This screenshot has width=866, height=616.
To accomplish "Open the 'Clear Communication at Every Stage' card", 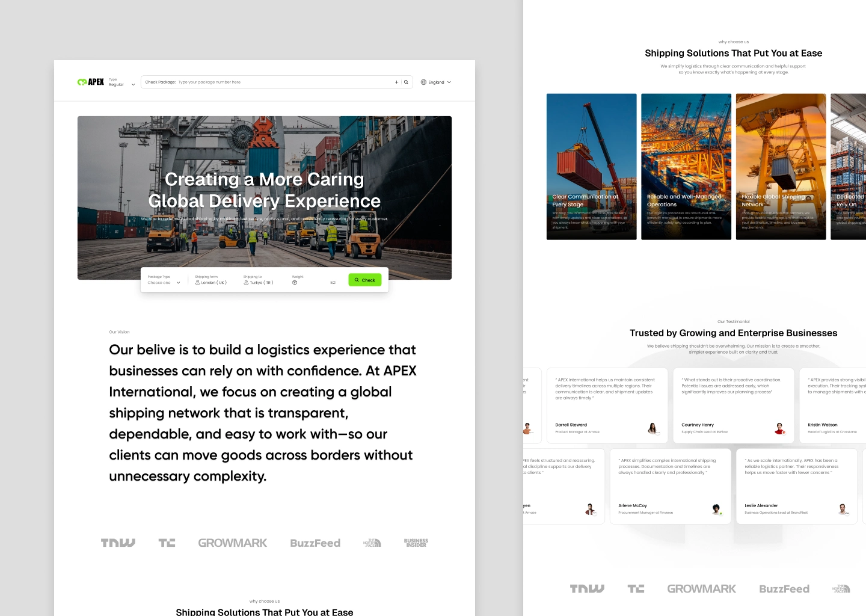I will [x=592, y=167].
